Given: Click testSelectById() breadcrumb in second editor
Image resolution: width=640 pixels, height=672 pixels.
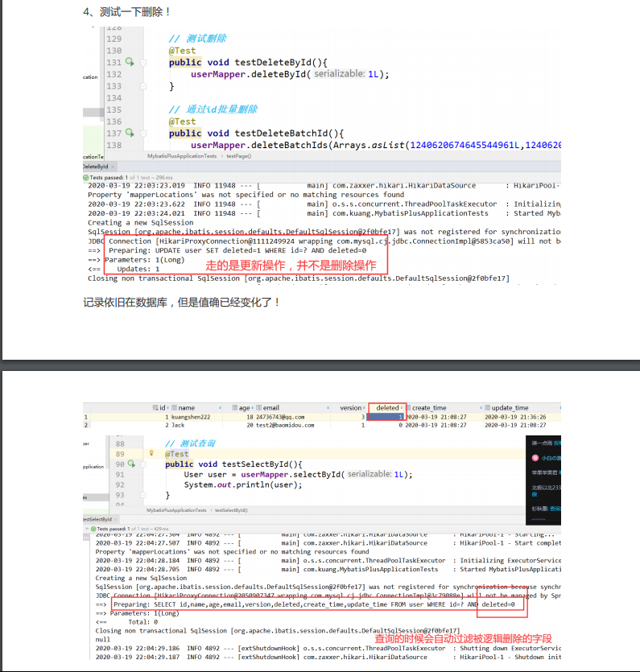Looking at the screenshot, I should pyautogui.click(x=231, y=510).
